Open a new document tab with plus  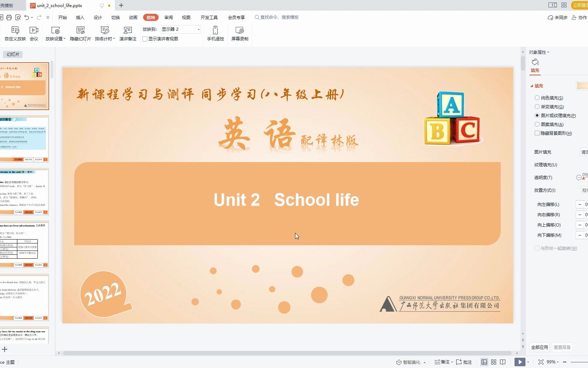tap(121, 5)
